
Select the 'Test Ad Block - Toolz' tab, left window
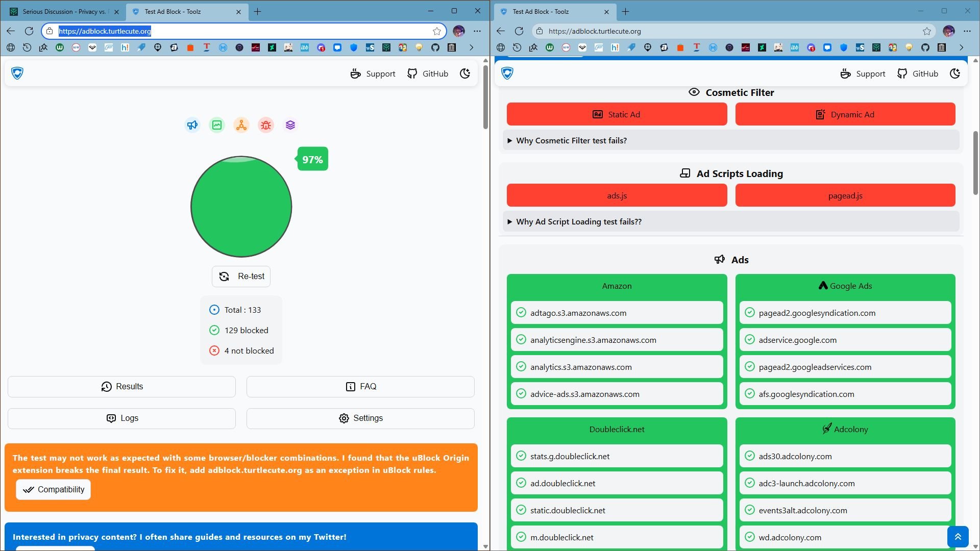click(x=187, y=12)
